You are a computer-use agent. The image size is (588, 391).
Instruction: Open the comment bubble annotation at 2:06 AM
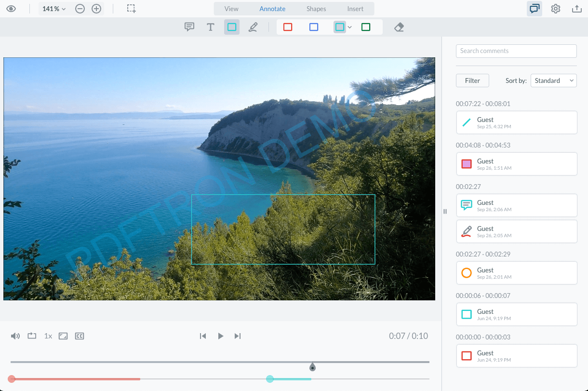pyautogui.click(x=516, y=205)
